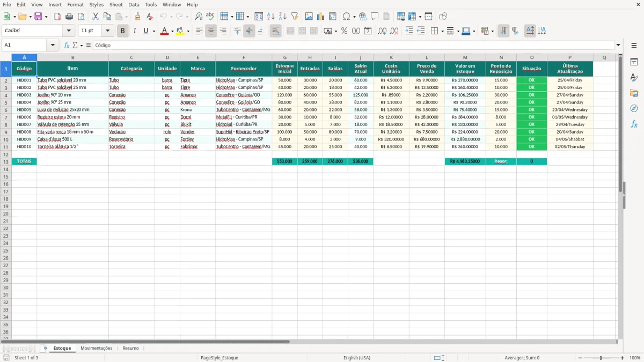644x362 pixels.
Task: Click the Add Decimal Place icon
Action: tap(382, 31)
